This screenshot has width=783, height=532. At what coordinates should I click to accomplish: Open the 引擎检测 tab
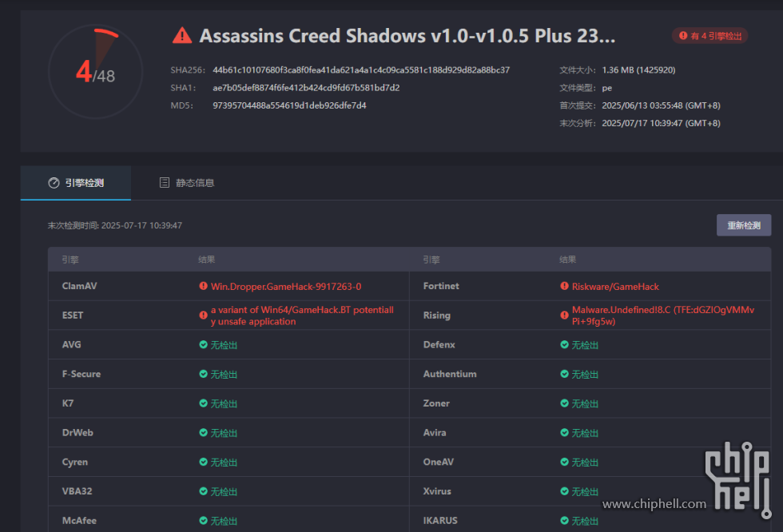pyautogui.click(x=76, y=183)
